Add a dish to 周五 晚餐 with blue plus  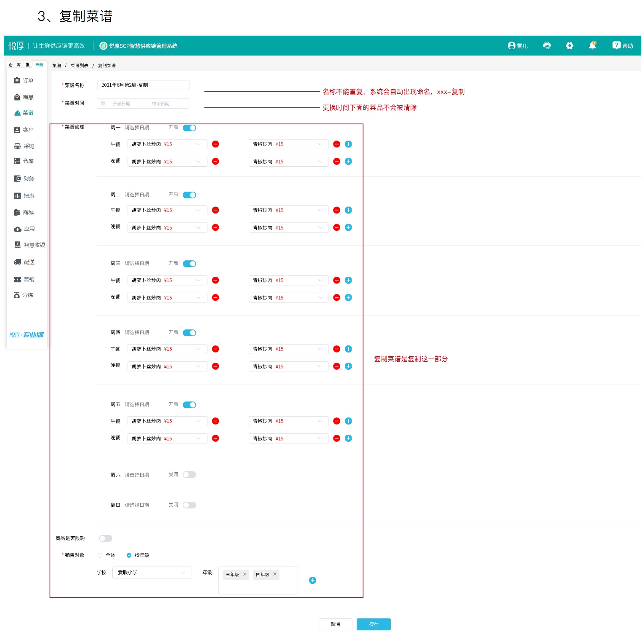348,438
